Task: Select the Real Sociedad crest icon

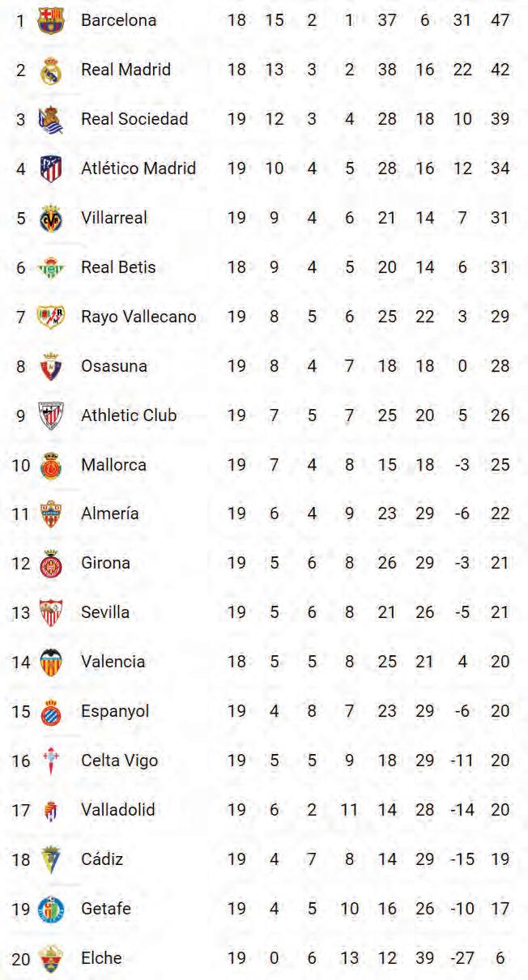Action: [x=50, y=120]
